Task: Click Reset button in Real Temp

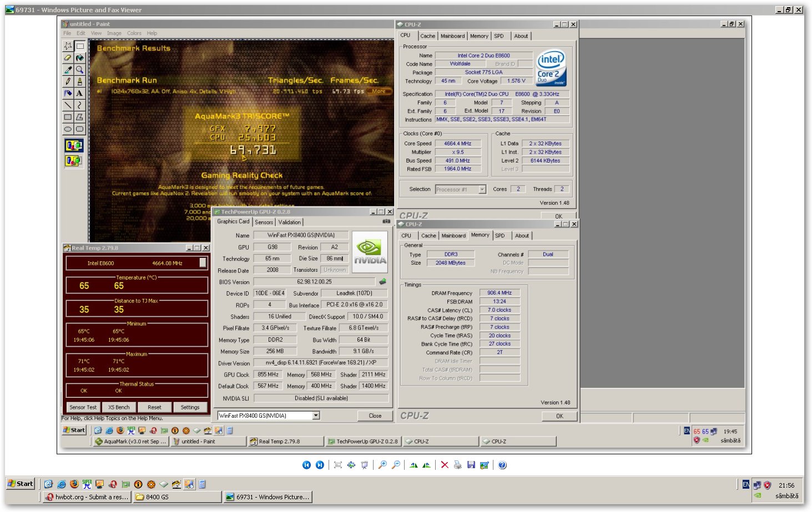Action: [154, 407]
